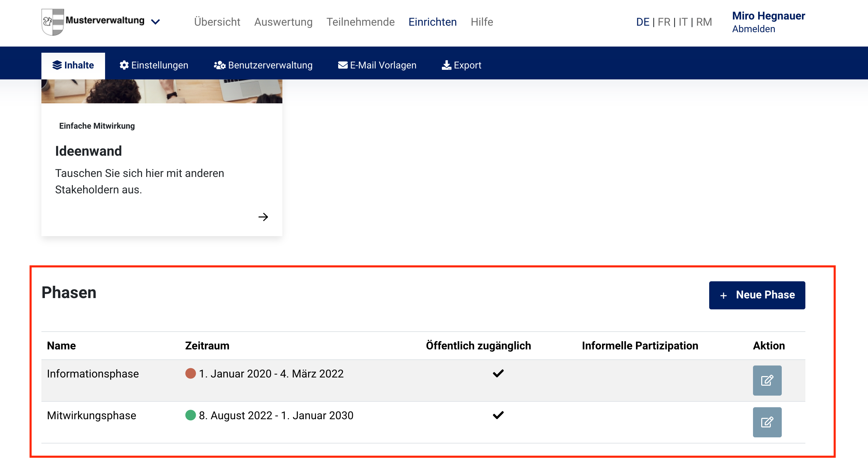Toggle public access checkmark for Mitwirkungsphase

tap(498, 415)
